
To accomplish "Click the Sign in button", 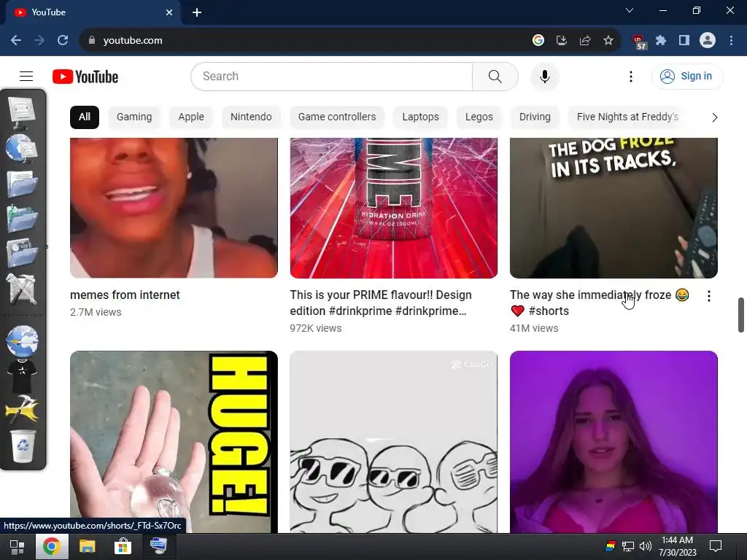I will point(687,76).
